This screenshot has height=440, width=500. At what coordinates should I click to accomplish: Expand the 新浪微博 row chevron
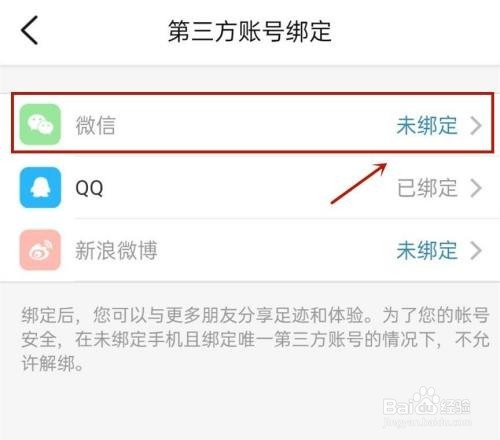click(x=476, y=250)
